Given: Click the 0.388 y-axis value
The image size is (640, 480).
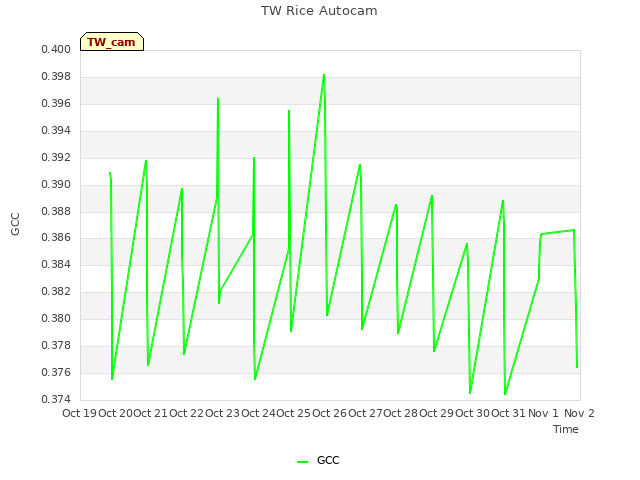Looking at the screenshot, I should click(56, 211).
